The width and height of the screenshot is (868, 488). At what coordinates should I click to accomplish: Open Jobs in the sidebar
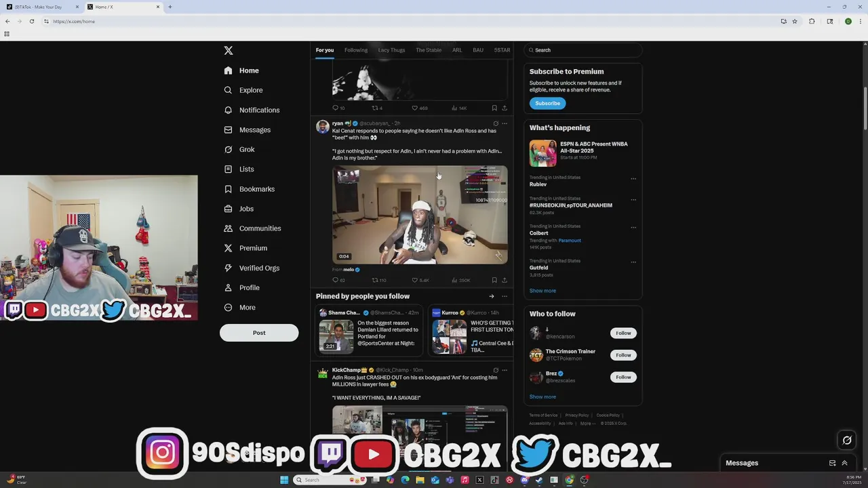click(x=239, y=209)
